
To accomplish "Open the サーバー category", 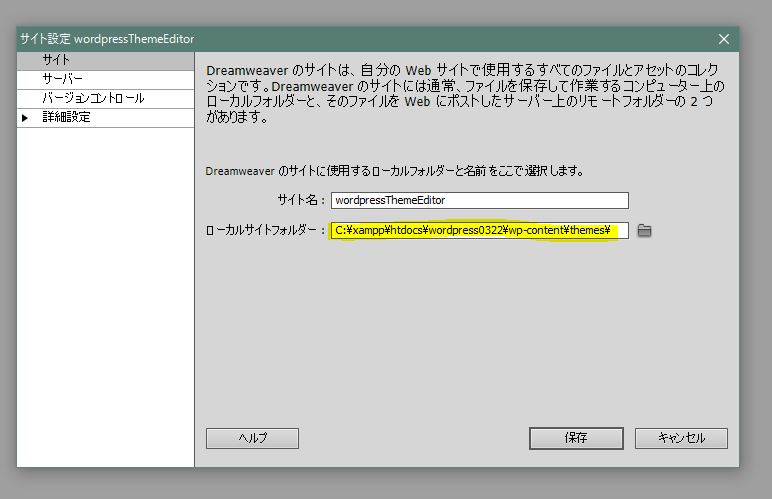I will tap(106, 80).
